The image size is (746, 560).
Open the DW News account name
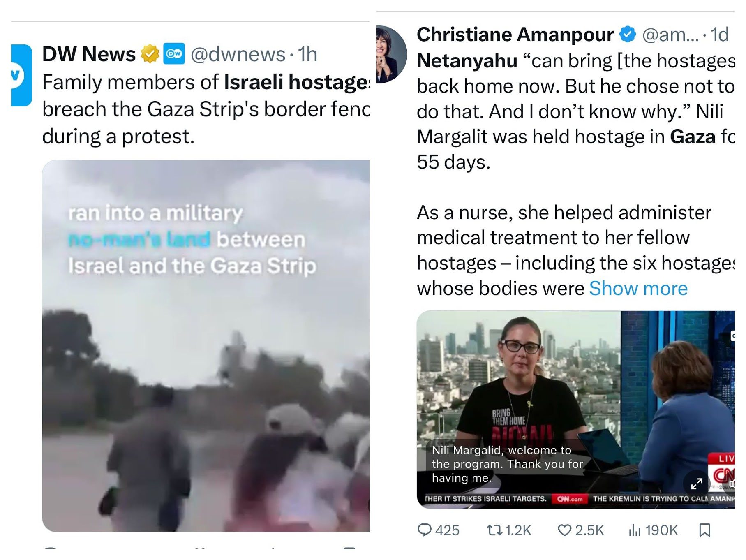coord(89,54)
